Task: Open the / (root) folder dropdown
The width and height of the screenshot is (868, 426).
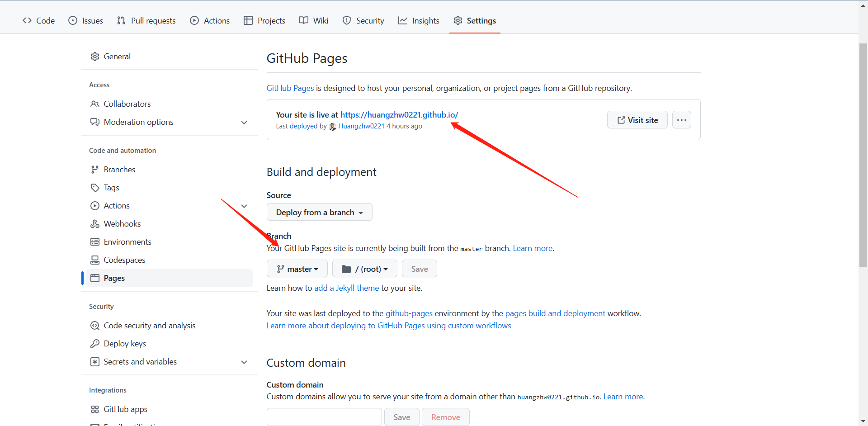Action: pos(365,269)
